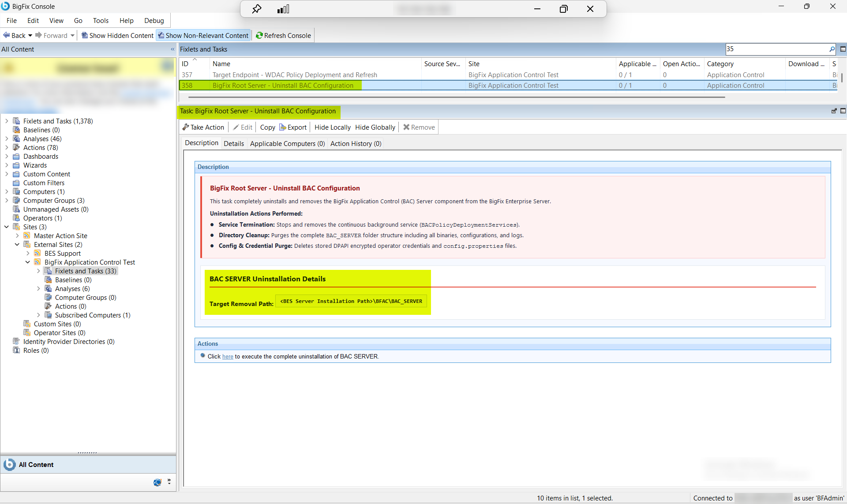Click Hide Globally
The image size is (847, 504).
tap(375, 127)
